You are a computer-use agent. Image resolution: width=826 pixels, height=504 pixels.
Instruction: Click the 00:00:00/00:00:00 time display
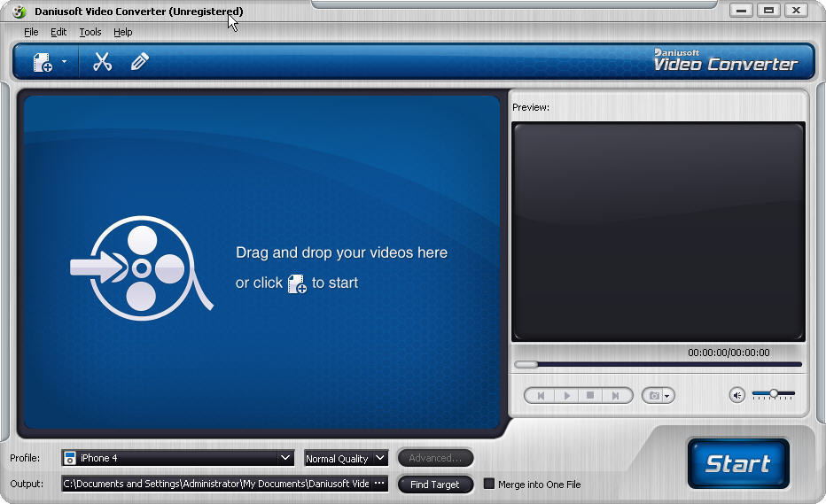coord(729,353)
